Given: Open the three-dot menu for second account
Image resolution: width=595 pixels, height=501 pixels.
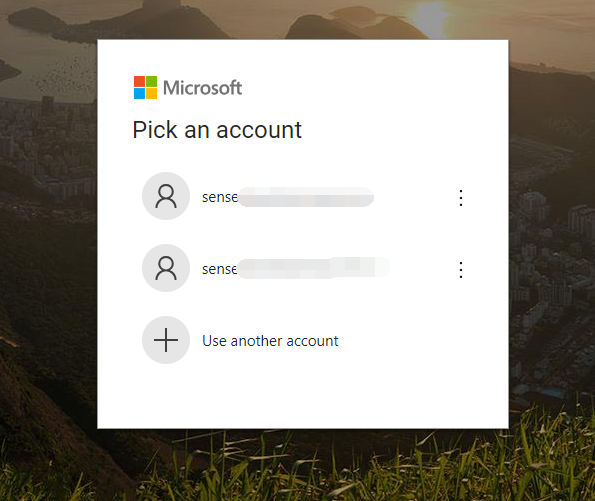Looking at the screenshot, I should (461, 270).
